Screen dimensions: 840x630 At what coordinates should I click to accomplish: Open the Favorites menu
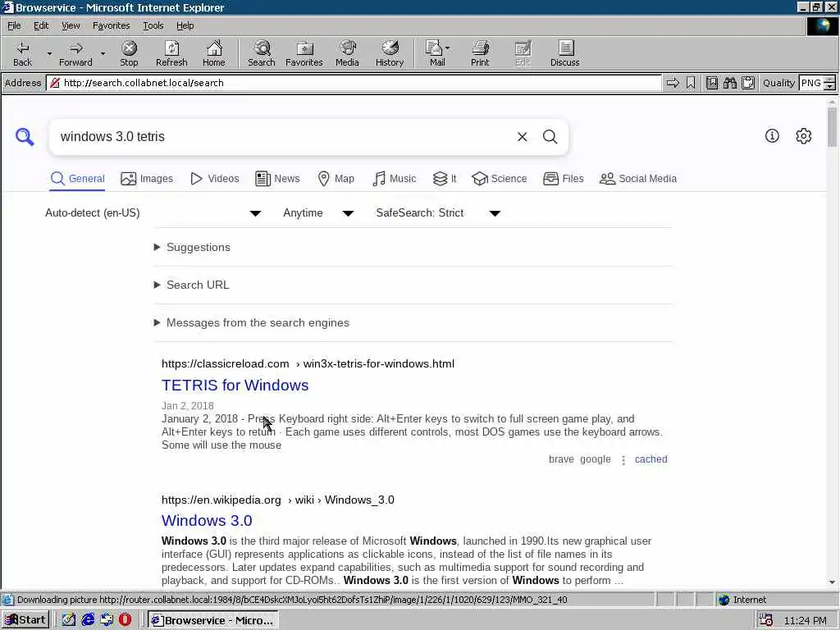111,25
